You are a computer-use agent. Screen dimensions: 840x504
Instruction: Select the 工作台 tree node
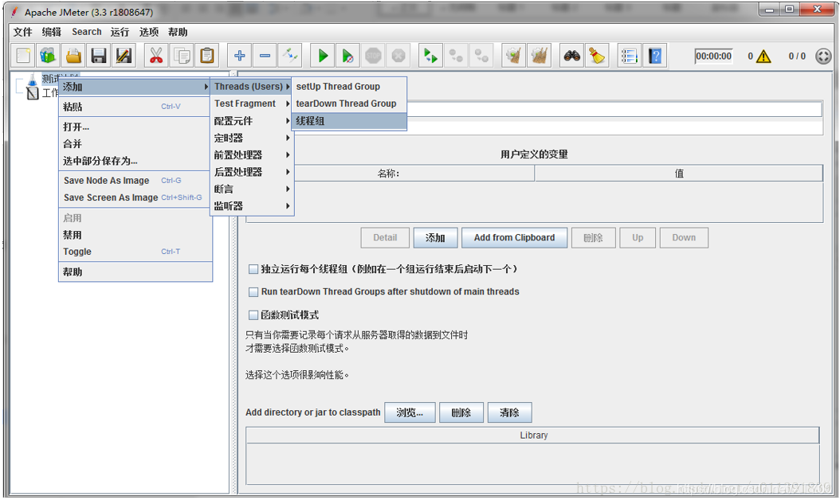point(43,94)
